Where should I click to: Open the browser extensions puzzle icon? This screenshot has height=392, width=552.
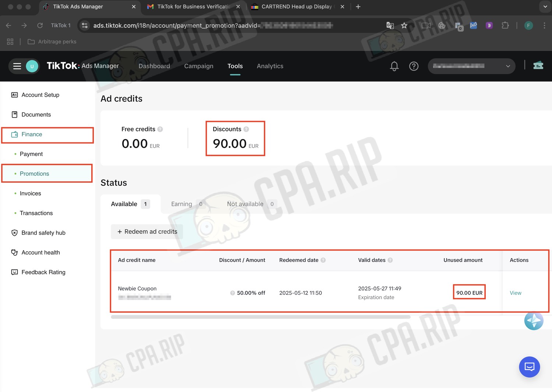tap(505, 25)
